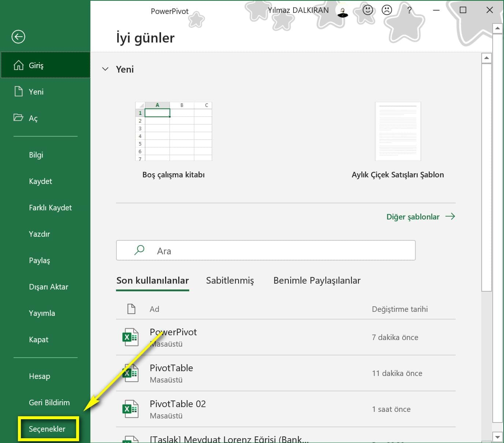Click the document icon in list header
This screenshot has height=443, width=504.
[131, 309]
